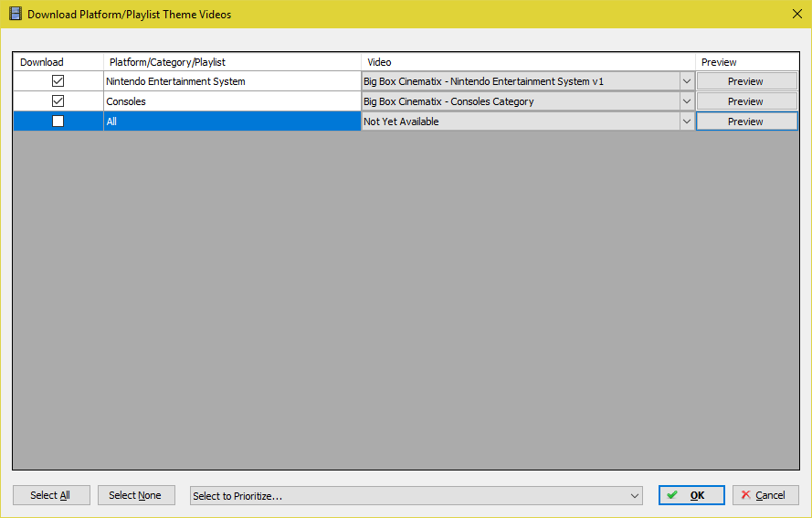Preview the Nintendo Entertainment System video

click(746, 81)
